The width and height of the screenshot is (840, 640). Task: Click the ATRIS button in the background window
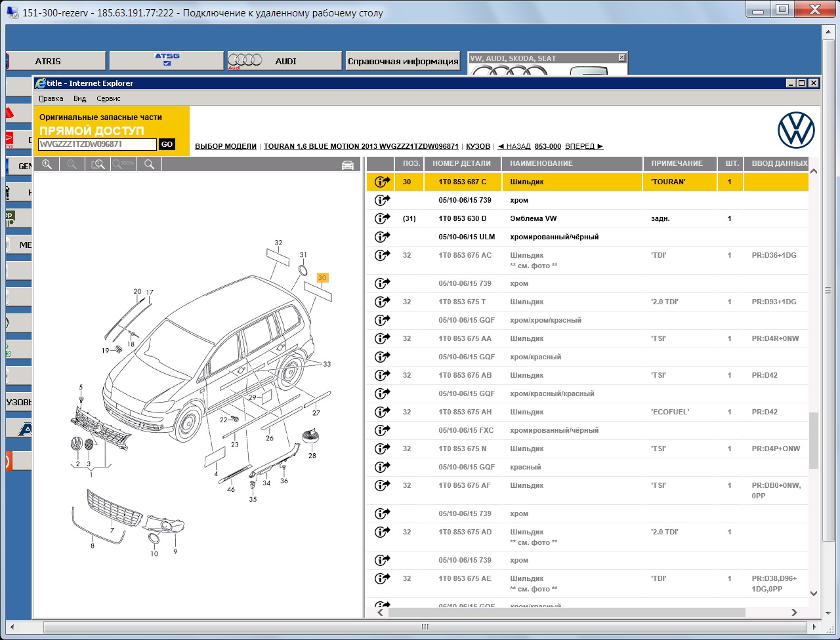pos(55,61)
